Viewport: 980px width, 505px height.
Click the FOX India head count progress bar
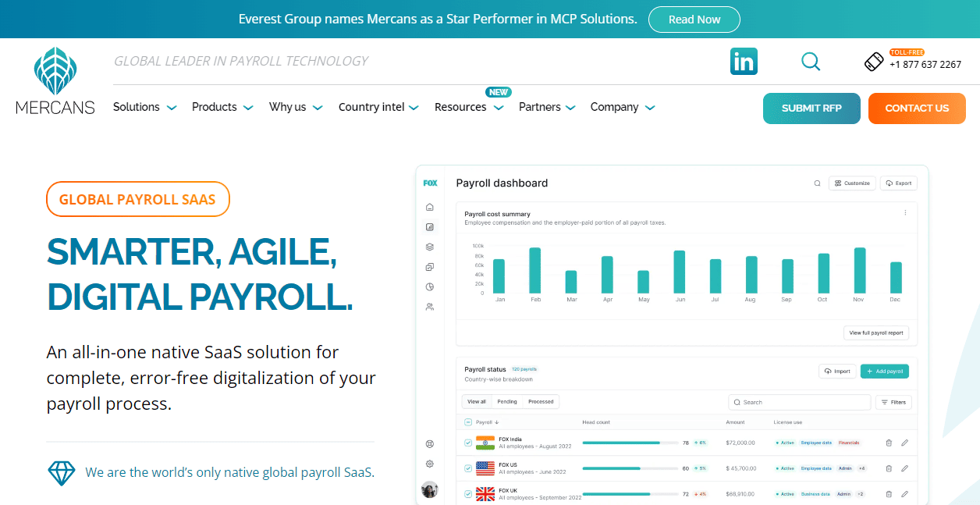(x=630, y=443)
